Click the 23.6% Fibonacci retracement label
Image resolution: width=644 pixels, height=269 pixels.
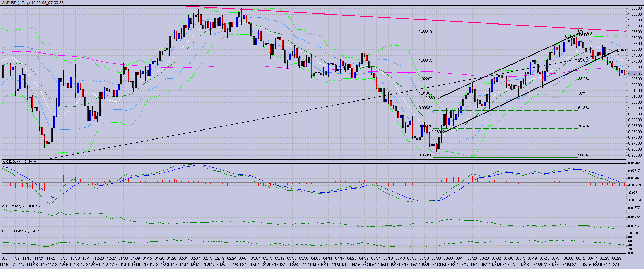pyautogui.click(x=583, y=61)
